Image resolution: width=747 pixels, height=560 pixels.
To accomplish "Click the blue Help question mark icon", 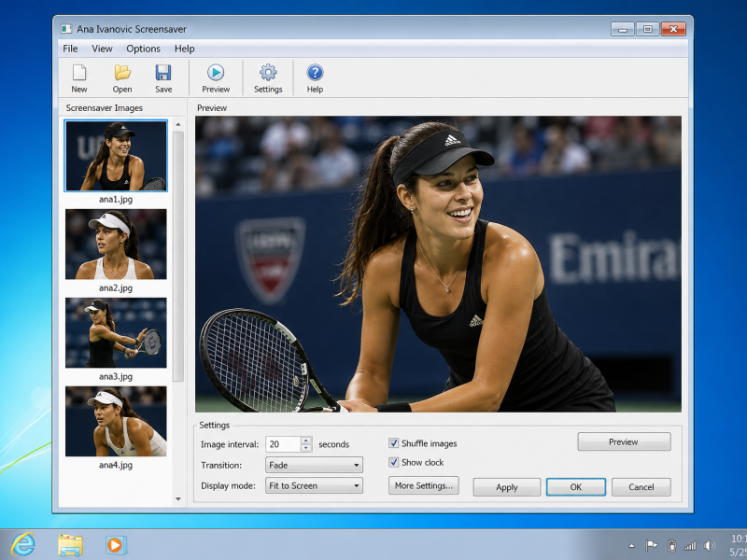I will tap(315, 73).
